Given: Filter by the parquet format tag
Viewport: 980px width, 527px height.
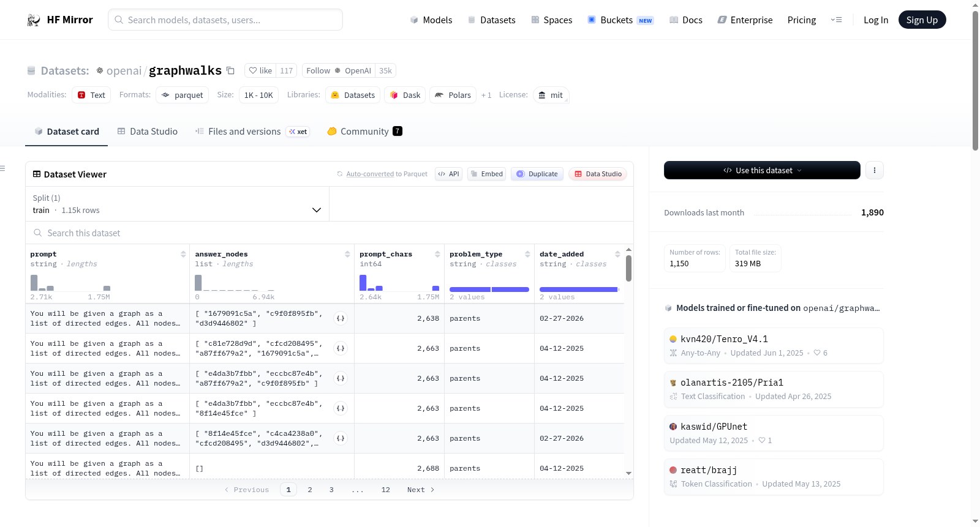Looking at the screenshot, I should point(183,95).
